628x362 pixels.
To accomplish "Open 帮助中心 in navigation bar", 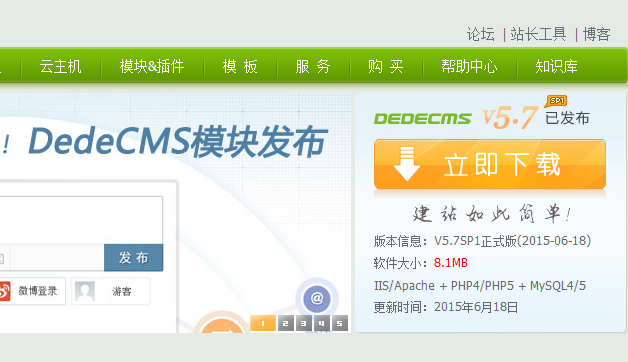I will pos(469,66).
